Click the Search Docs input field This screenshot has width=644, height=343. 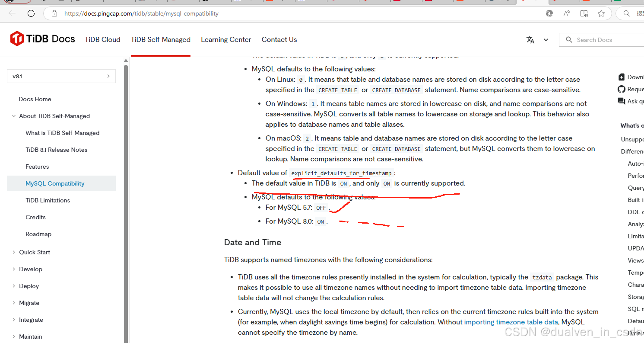605,39
